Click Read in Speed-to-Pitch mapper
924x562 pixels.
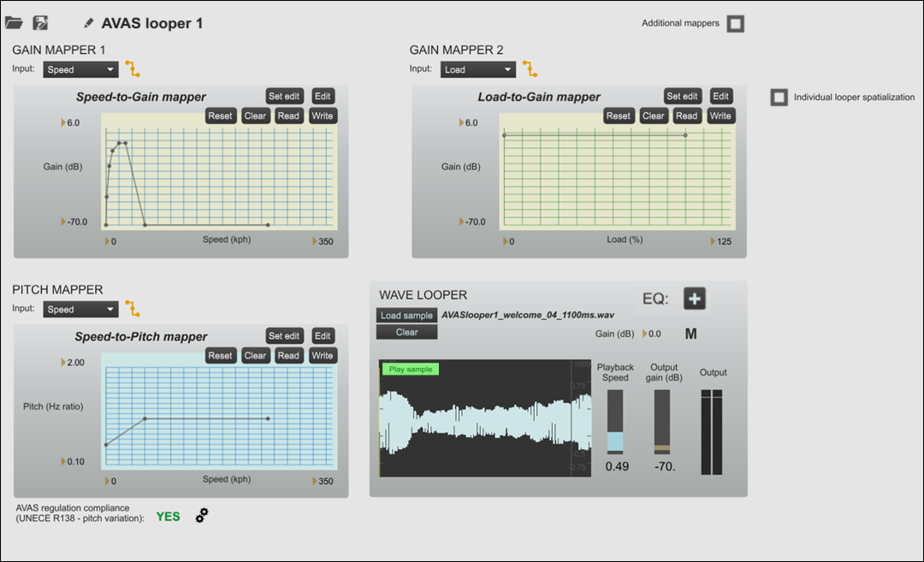point(289,356)
